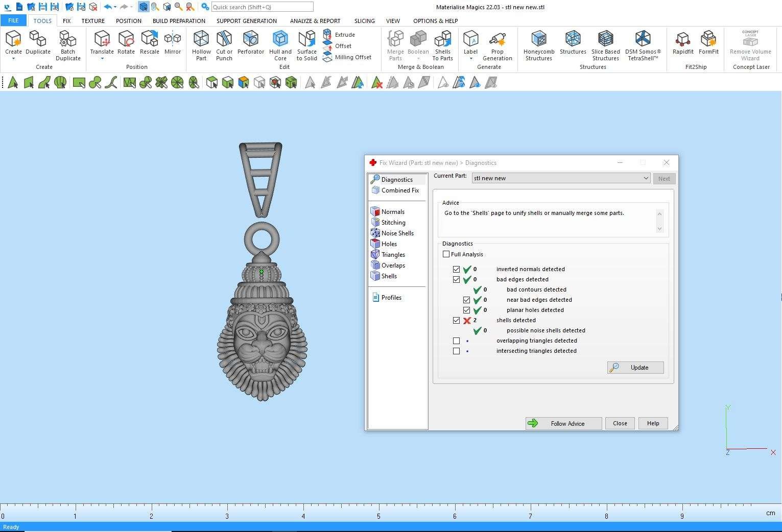Click the Follow Advice button

(x=563, y=423)
